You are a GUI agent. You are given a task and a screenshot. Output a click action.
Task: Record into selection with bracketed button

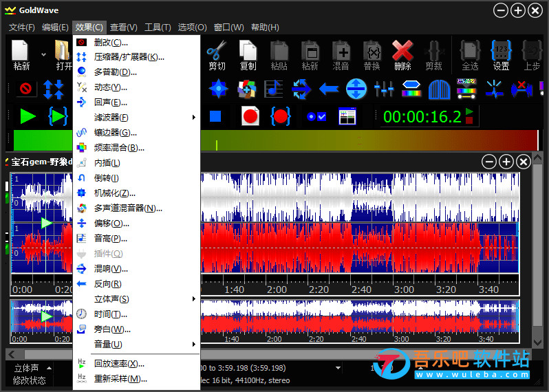[281, 116]
